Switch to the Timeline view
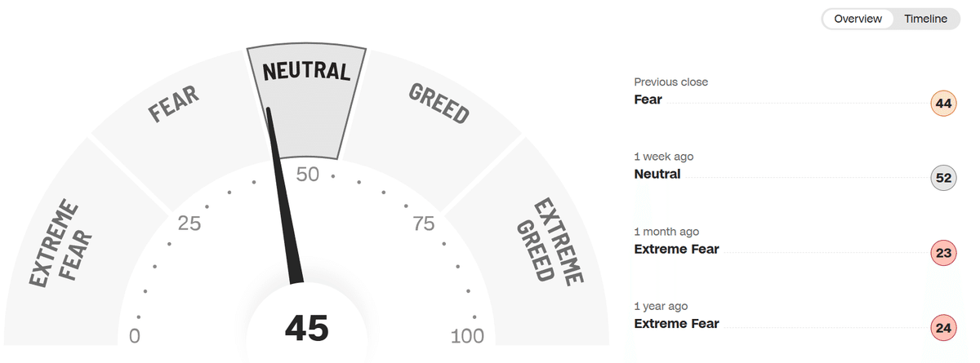 [925, 19]
